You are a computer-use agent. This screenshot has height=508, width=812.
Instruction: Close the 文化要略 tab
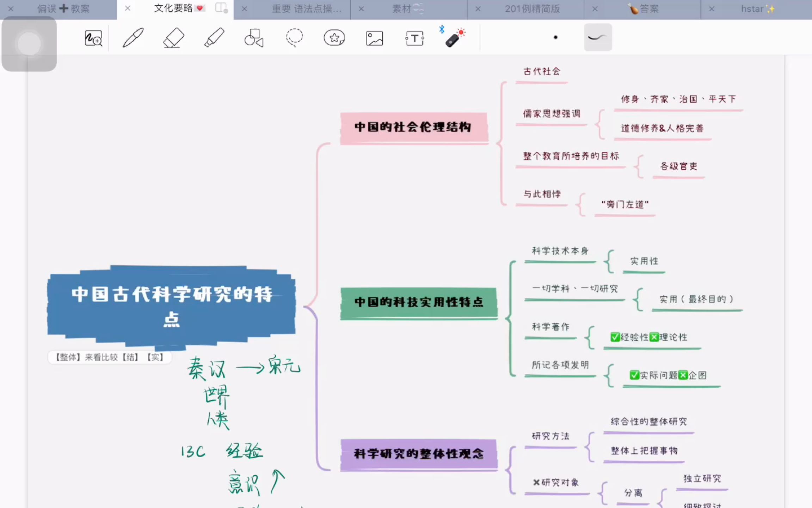(x=128, y=8)
